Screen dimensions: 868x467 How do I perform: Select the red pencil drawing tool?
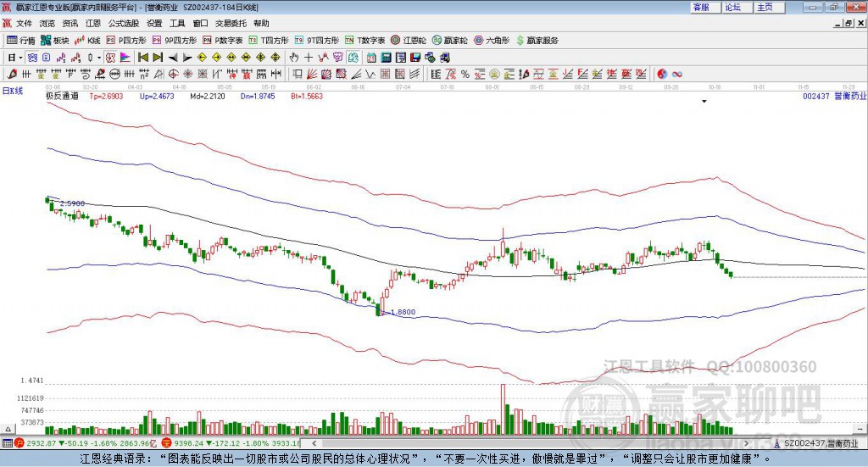pos(12,74)
